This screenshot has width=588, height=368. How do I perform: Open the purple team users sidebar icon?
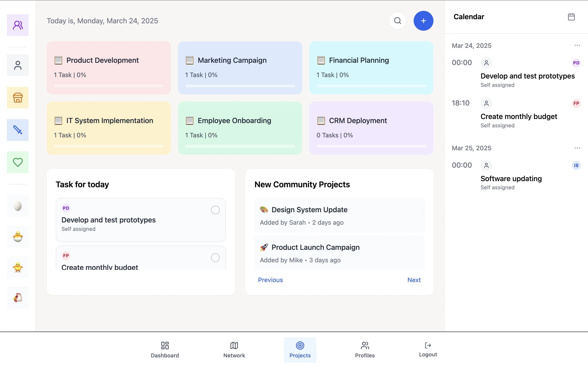click(18, 25)
